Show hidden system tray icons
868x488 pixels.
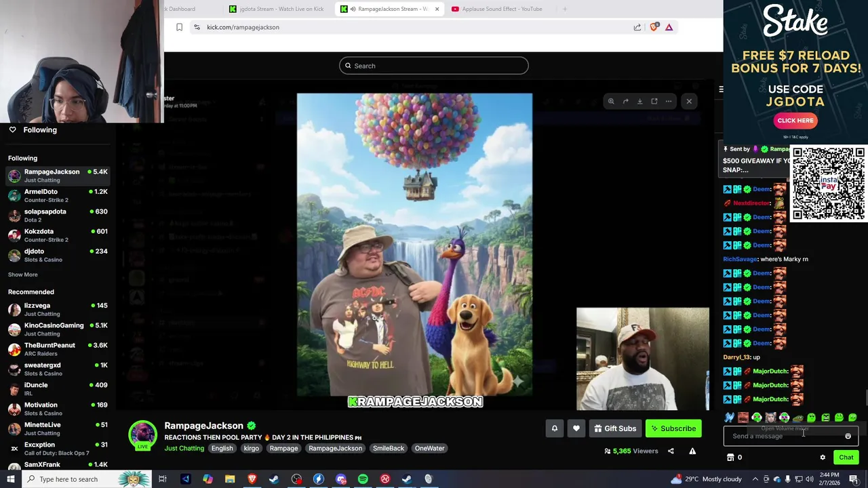tap(756, 479)
